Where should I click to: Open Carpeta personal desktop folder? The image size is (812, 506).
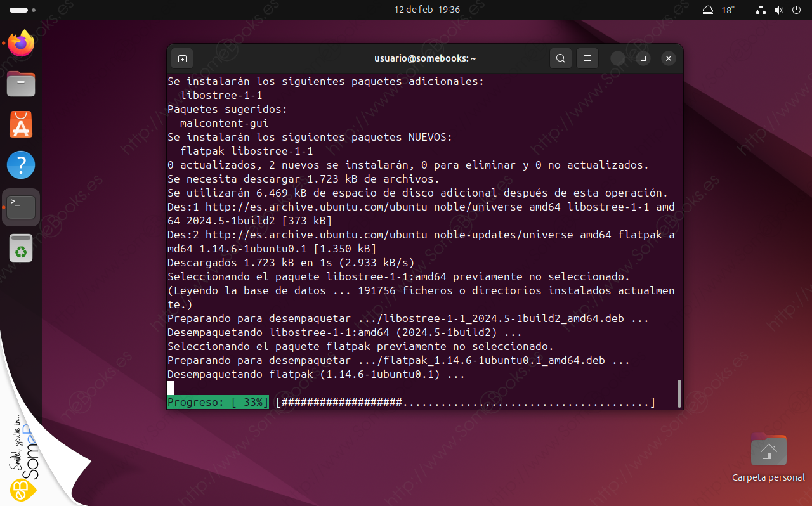point(768,452)
